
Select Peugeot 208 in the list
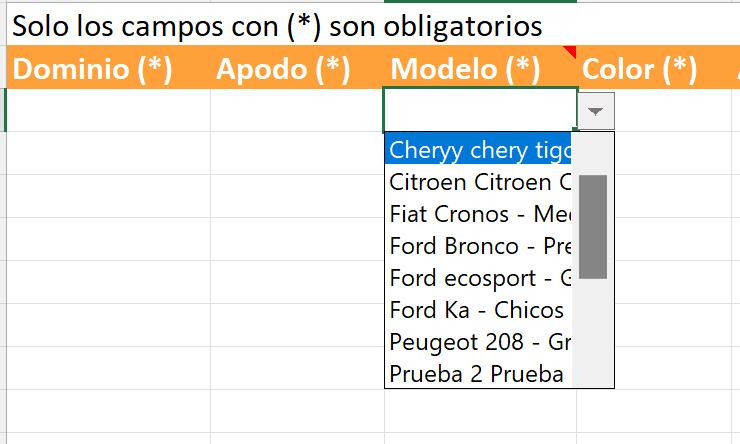(478, 342)
